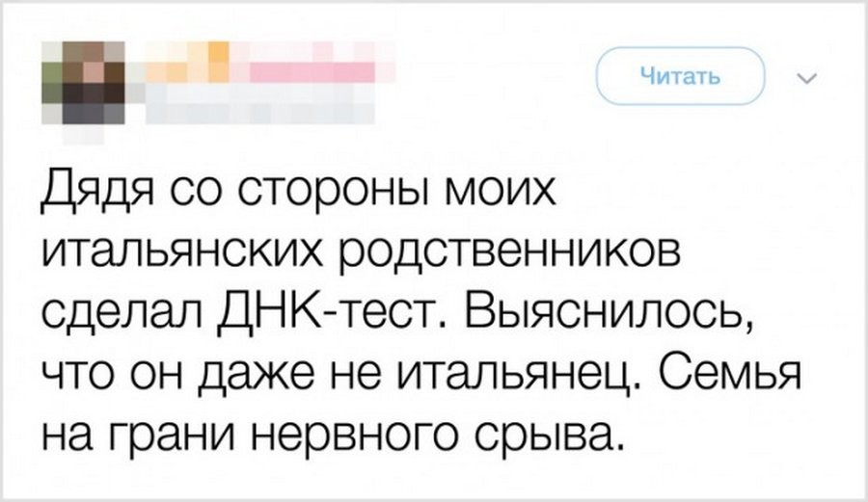The image size is (868, 502).
Task: Click the blurred pink display name
Action: pos(318,67)
